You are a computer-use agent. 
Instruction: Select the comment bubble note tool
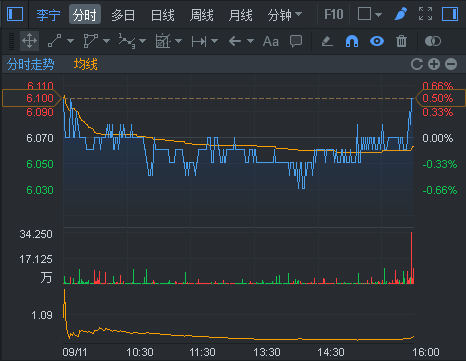(296, 42)
